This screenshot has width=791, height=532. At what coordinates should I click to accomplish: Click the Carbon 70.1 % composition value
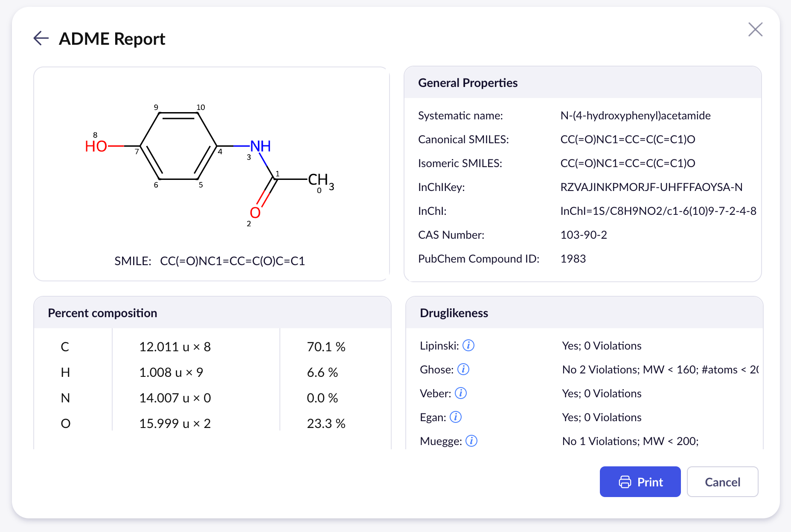(326, 347)
